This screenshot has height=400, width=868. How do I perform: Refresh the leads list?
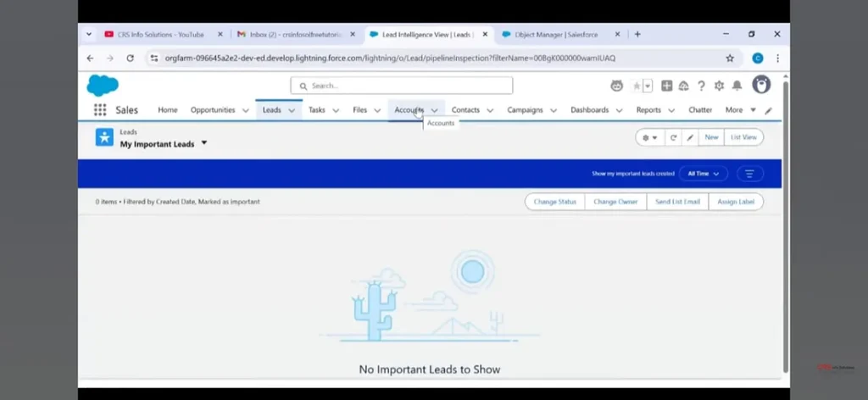coord(673,137)
